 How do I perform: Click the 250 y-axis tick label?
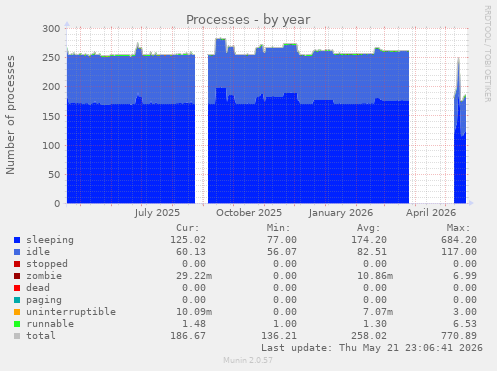[51, 58]
